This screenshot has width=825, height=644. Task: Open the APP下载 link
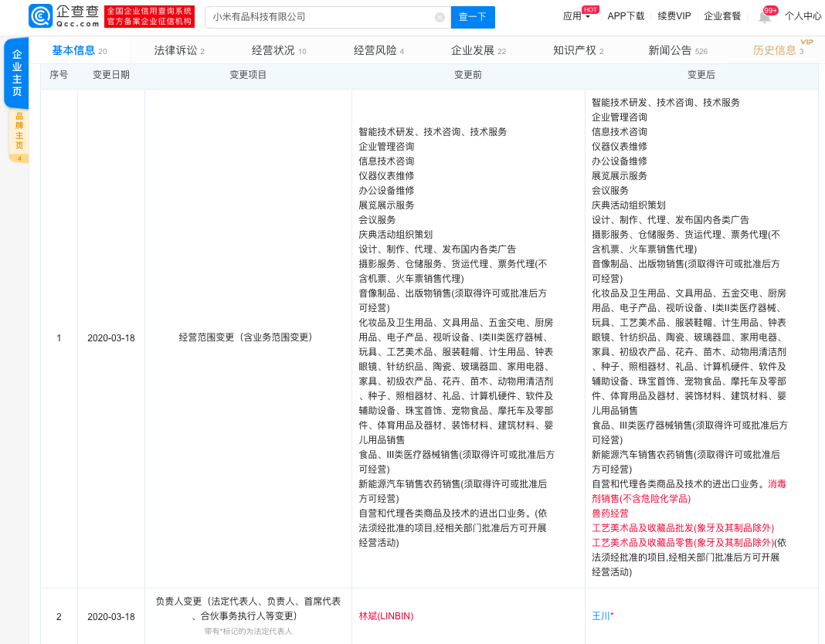pyautogui.click(x=626, y=16)
